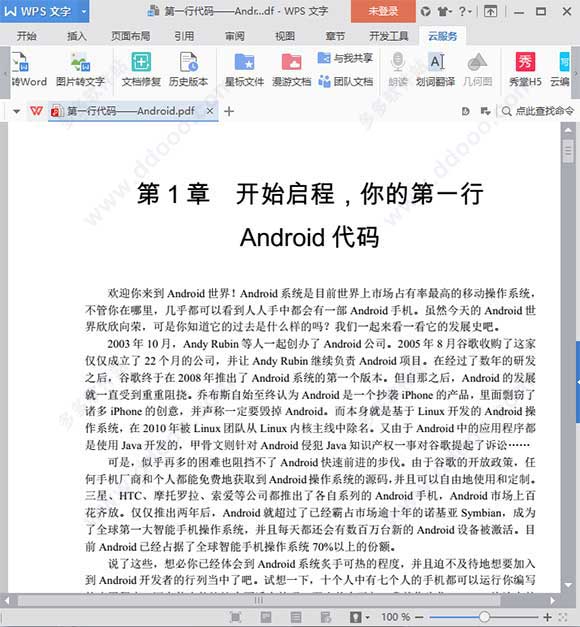
Task: Open the 云编 tool at ribbon edge
Action: click(x=560, y=70)
